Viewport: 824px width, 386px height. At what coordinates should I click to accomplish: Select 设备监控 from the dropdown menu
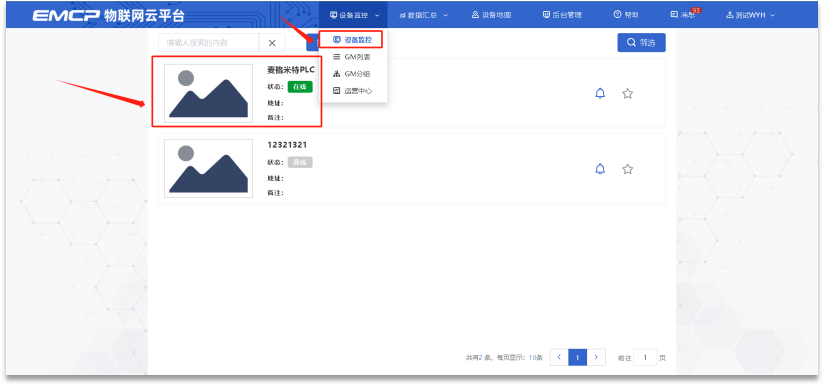coord(352,39)
